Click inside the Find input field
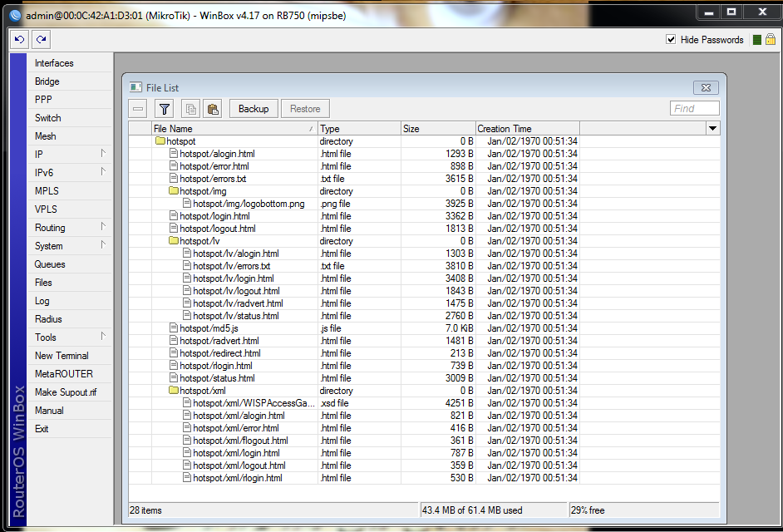Viewport: 783px width, 532px height. tap(694, 108)
